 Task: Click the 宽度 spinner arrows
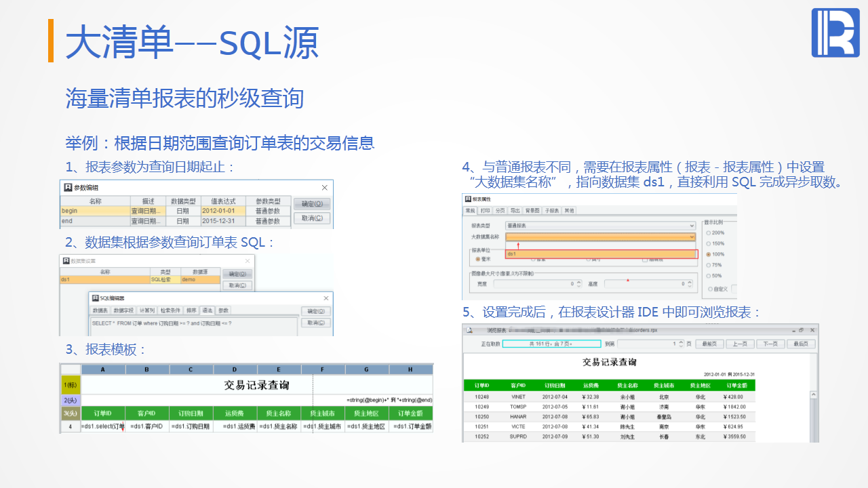click(x=580, y=284)
